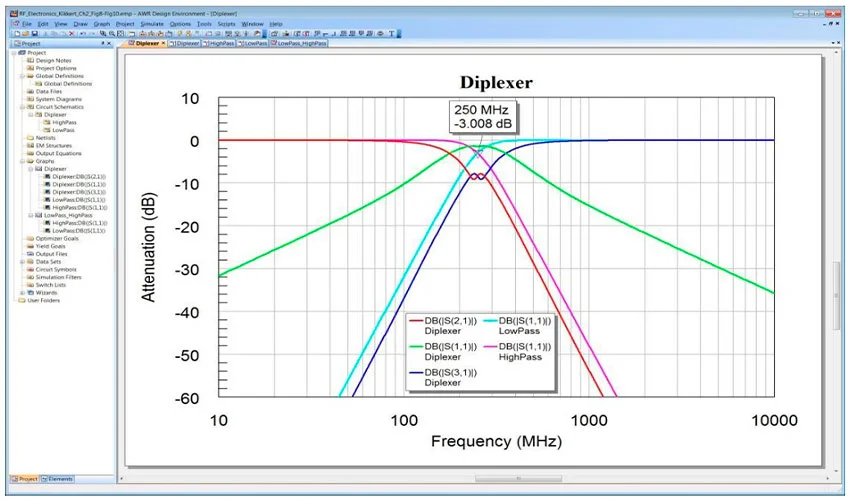Click the red Delete X toolbar icon

click(71, 33)
